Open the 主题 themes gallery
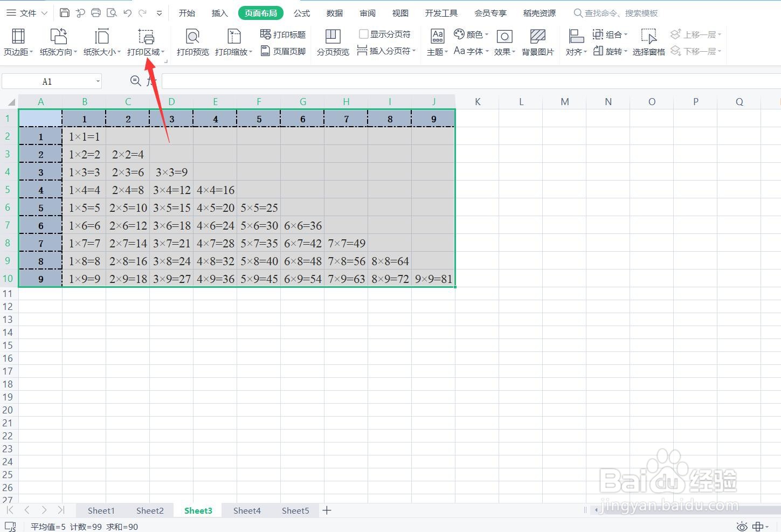This screenshot has height=532, width=781. pyautogui.click(x=437, y=43)
